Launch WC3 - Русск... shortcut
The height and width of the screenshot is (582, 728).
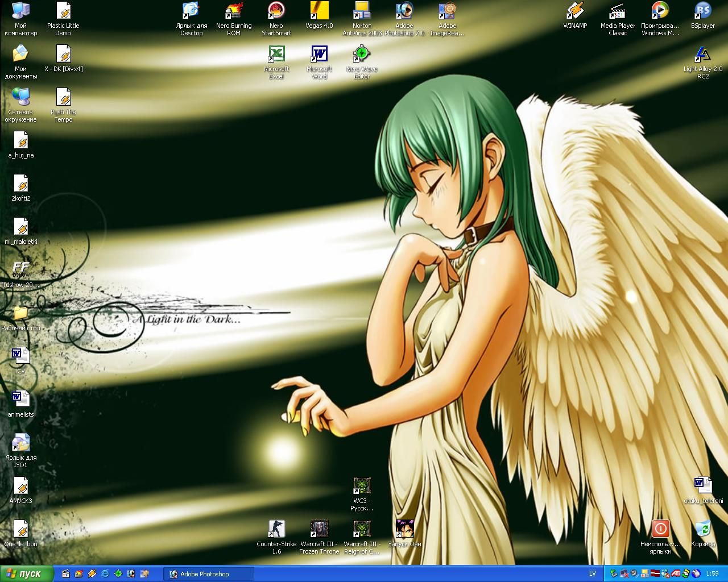[362, 494]
